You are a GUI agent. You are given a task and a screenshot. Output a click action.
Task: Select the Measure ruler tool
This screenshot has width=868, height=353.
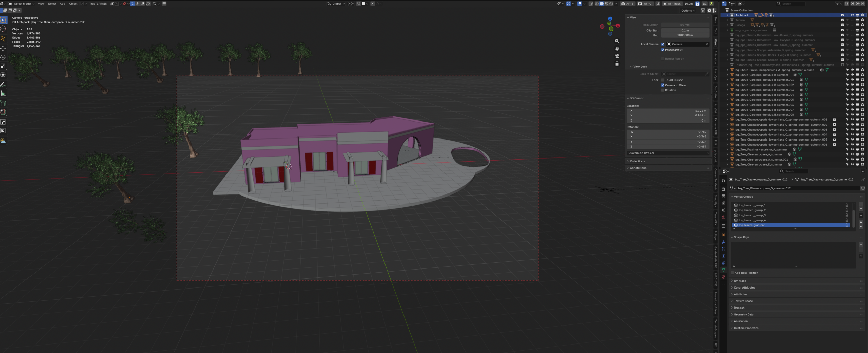pos(3,94)
